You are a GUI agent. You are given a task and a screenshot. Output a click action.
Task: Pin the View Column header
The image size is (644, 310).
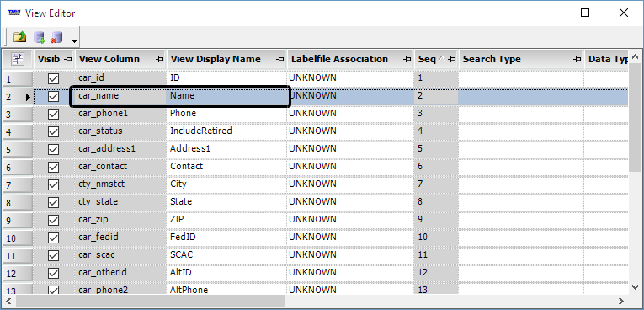point(160,60)
